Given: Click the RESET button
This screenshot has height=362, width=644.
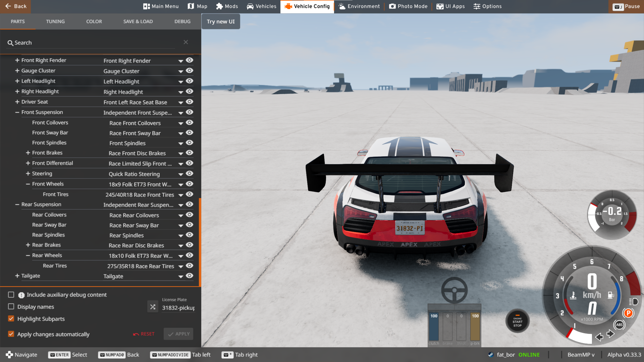Looking at the screenshot, I should 144,334.
